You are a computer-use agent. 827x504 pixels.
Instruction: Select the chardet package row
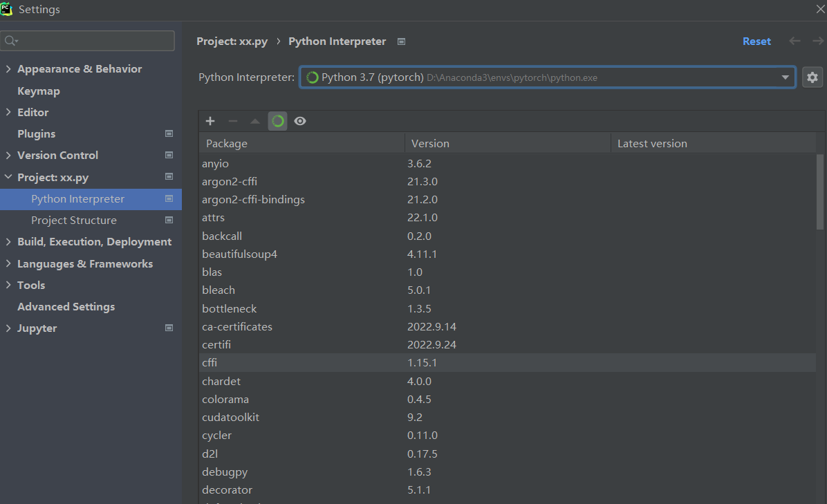pos(508,381)
